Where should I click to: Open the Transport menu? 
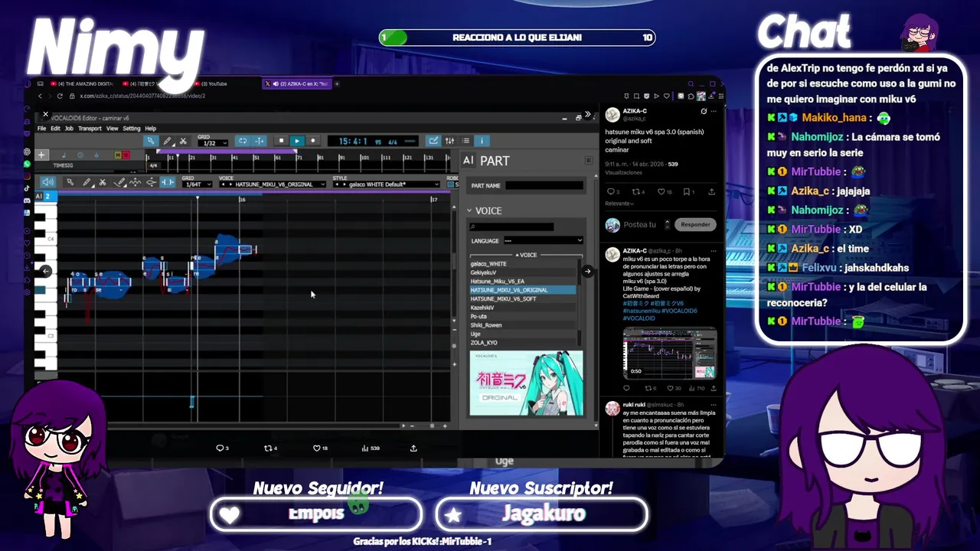(x=90, y=129)
